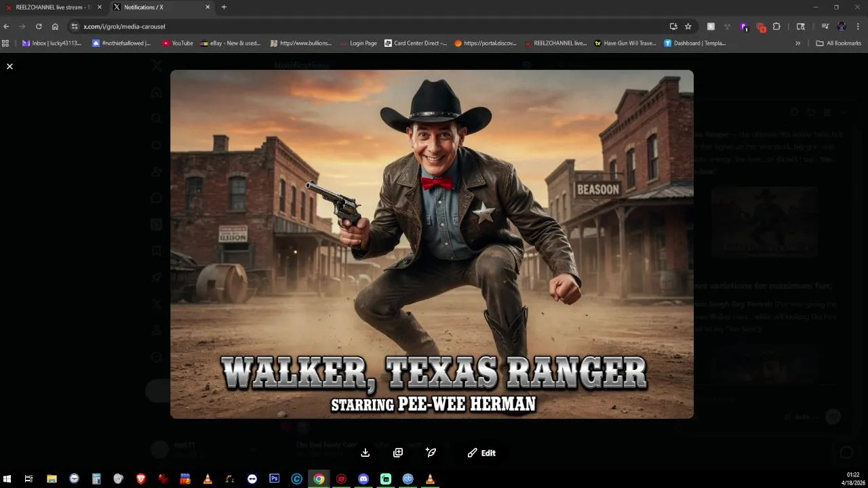The image size is (868, 488).
Task: Open qBittorrent from the taskbar
Action: click(x=408, y=479)
